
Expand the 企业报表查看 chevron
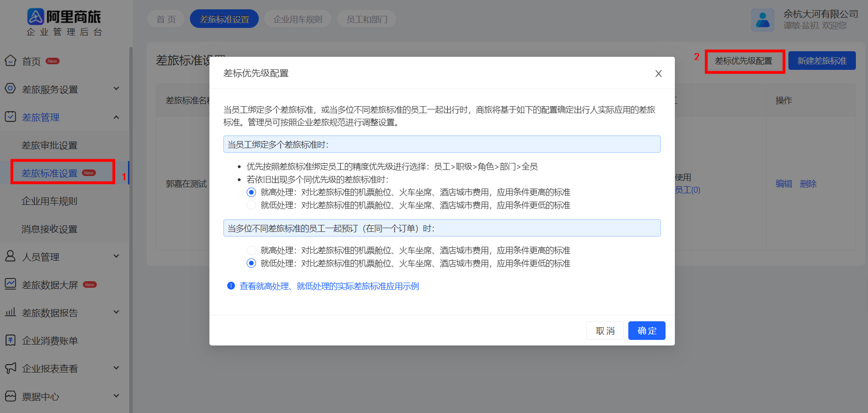coord(116,368)
